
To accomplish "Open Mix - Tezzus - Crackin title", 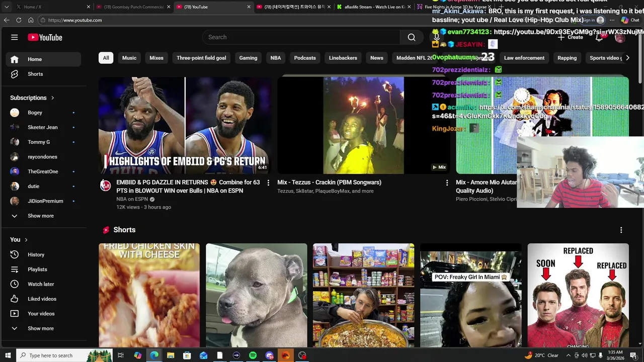I will (329, 183).
